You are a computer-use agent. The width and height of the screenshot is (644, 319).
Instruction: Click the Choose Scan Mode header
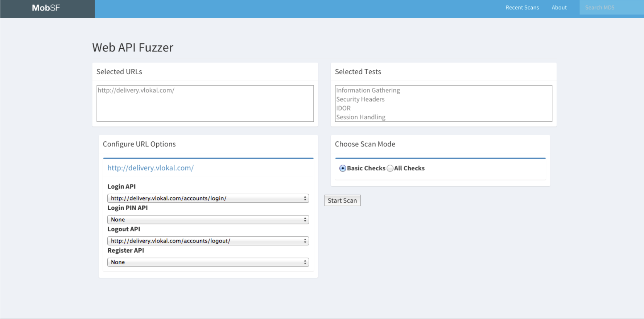pos(365,144)
